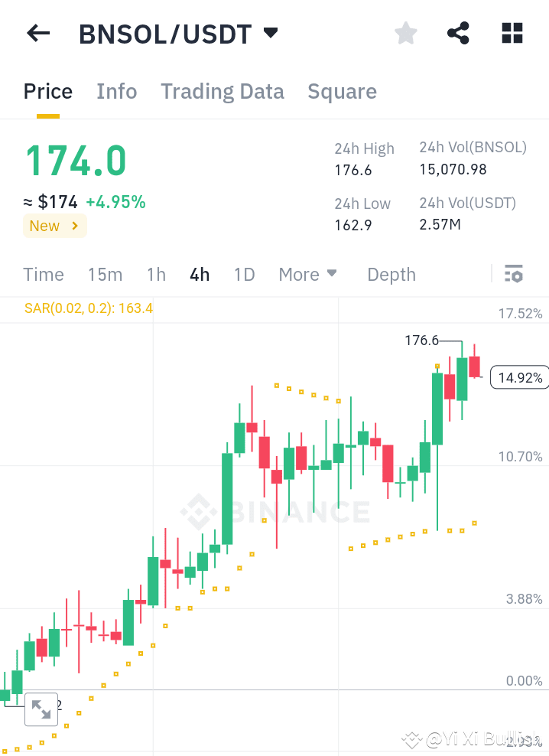Image resolution: width=549 pixels, height=756 pixels.
Task: Open the grid layout icon top right
Action: coord(511,33)
